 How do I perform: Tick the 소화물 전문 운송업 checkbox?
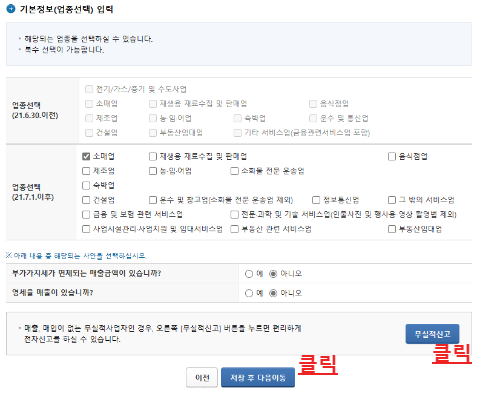pos(234,171)
